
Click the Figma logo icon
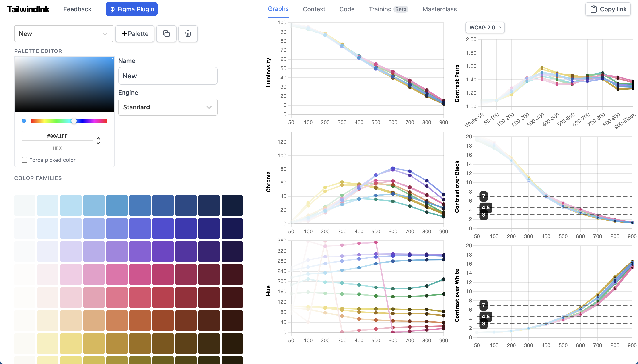113,10
